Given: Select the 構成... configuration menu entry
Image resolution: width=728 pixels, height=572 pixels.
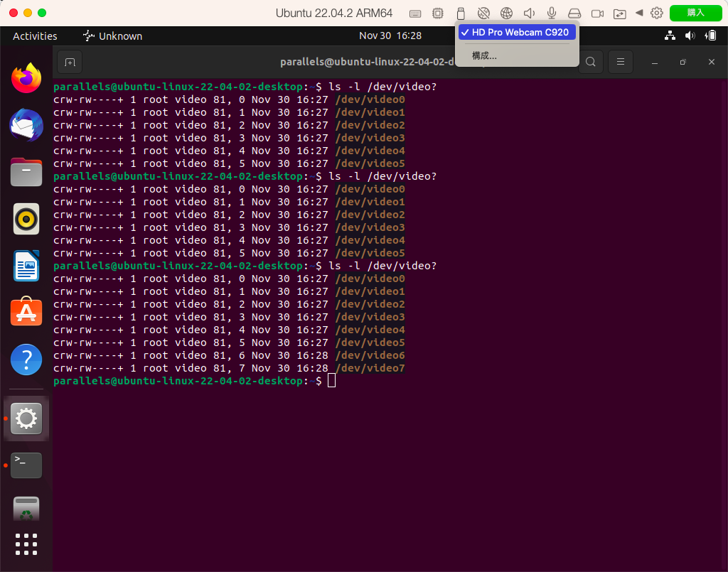Looking at the screenshot, I should pyautogui.click(x=484, y=56).
